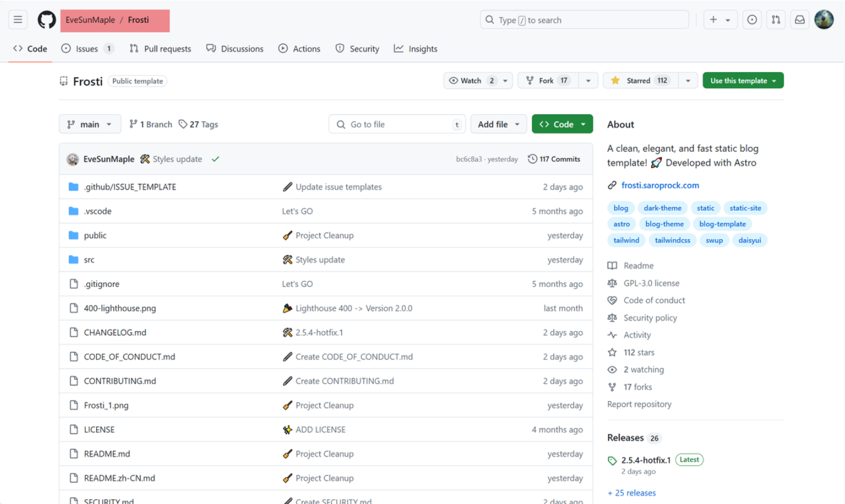Image resolution: width=845 pixels, height=504 pixels.
Task: Click the history clock icon by 117 Commits
Action: click(532, 159)
